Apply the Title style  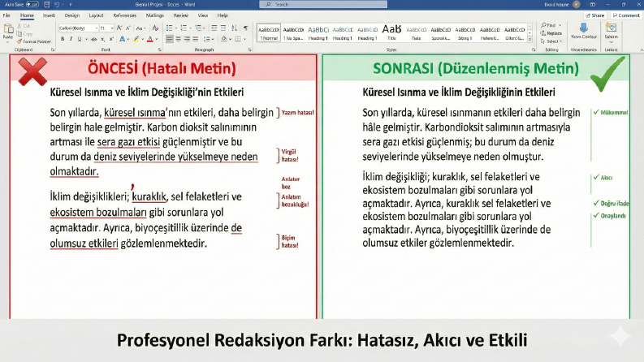pos(391,32)
